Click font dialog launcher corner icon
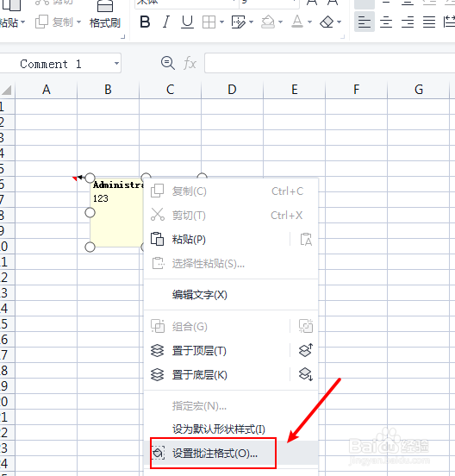Viewport: 455px width, 476px height. [x=342, y=37]
